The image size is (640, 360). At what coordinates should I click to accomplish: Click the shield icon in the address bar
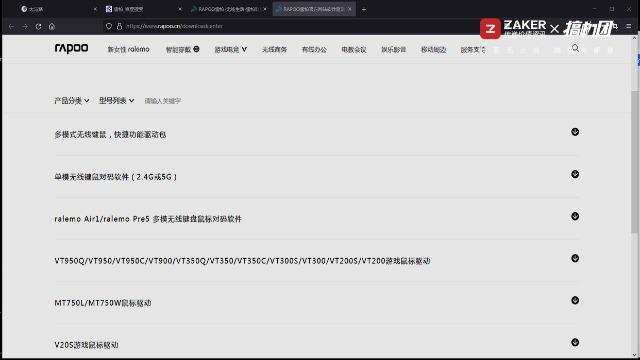[x=109, y=26]
